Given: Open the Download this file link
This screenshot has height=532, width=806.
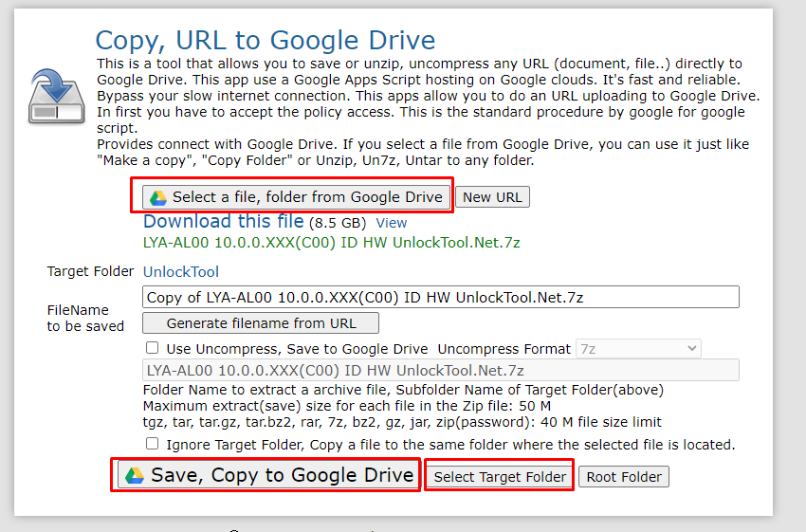Looking at the screenshot, I should pyautogui.click(x=223, y=222).
